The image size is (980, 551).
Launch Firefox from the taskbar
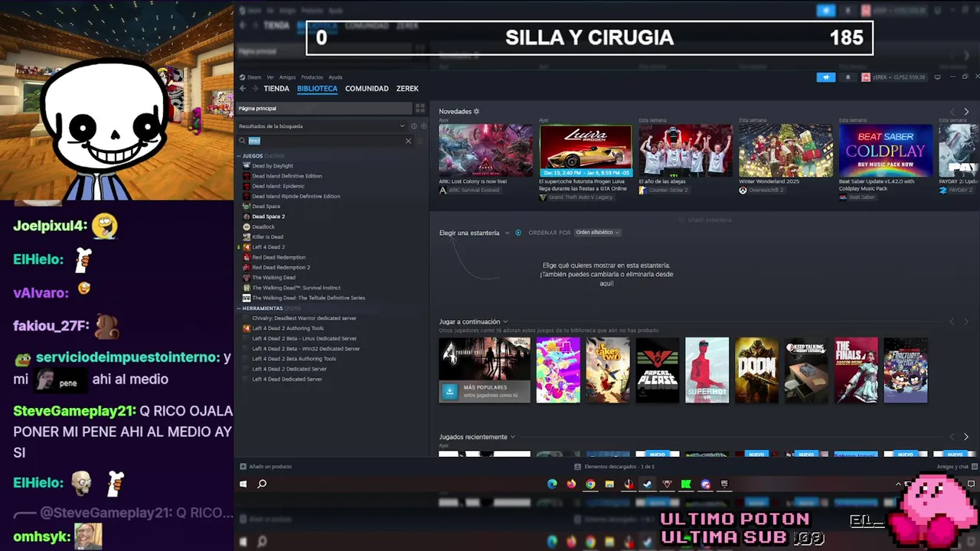[571, 484]
